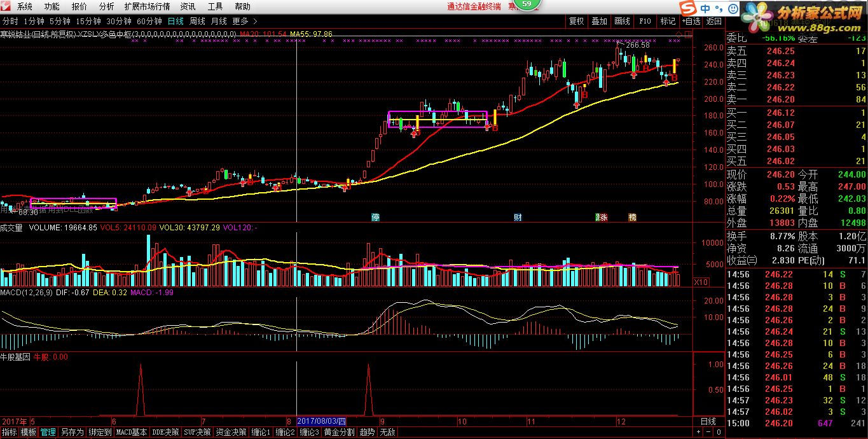The image size is (868, 439).
Task: Click the 叠加 overlay button
Action: click(599, 21)
